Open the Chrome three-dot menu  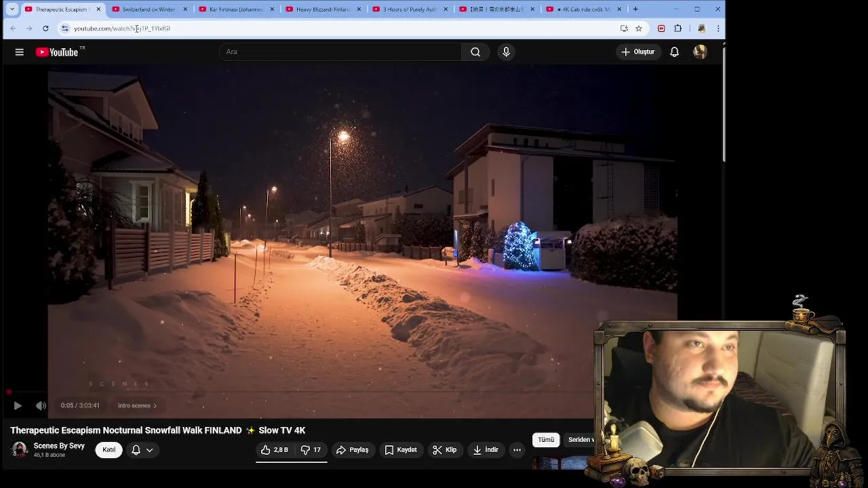pos(718,28)
